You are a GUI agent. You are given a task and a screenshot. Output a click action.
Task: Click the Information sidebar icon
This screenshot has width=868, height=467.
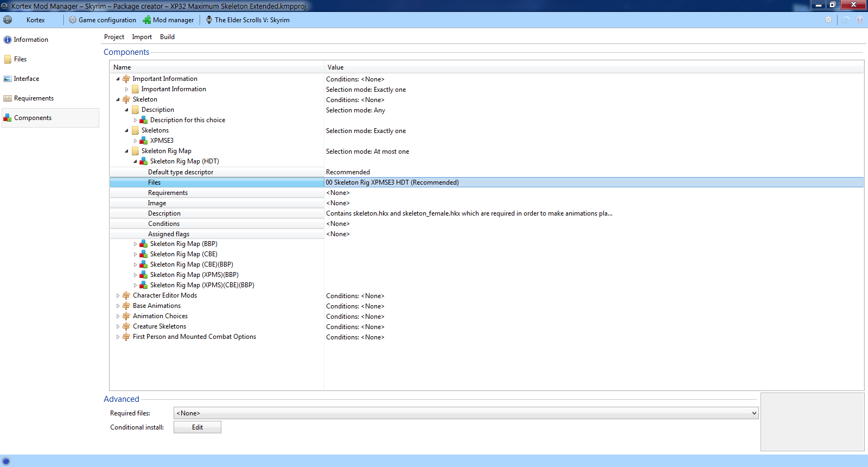coord(8,40)
